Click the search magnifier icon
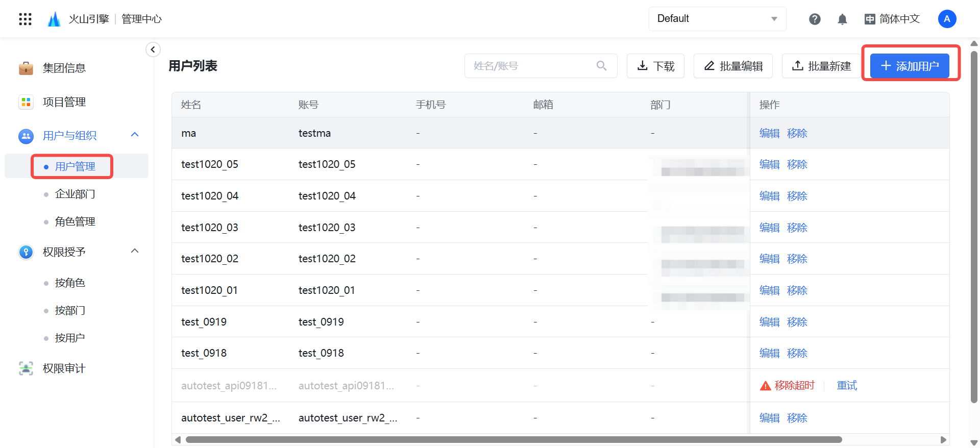The height and width of the screenshot is (448, 980). [x=601, y=66]
